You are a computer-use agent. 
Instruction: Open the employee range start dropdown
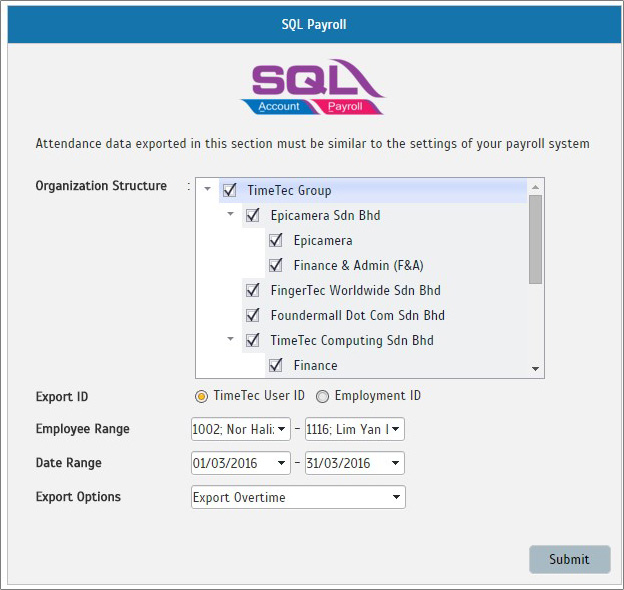click(x=241, y=429)
